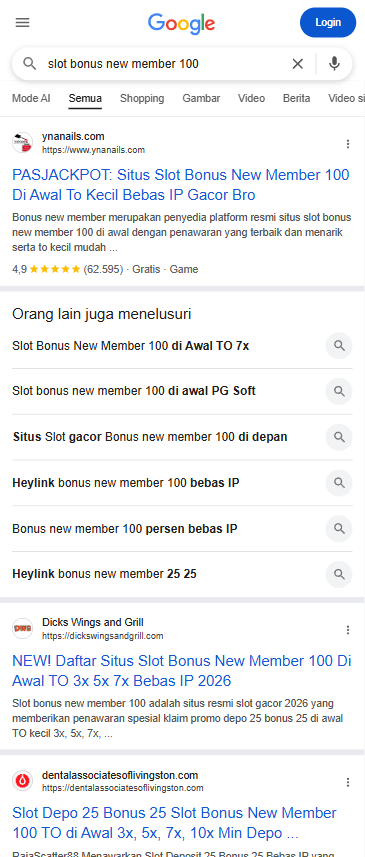Switch to the Berita tab
This screenshot has width=365, height=857.
click(x=297, y=98)
